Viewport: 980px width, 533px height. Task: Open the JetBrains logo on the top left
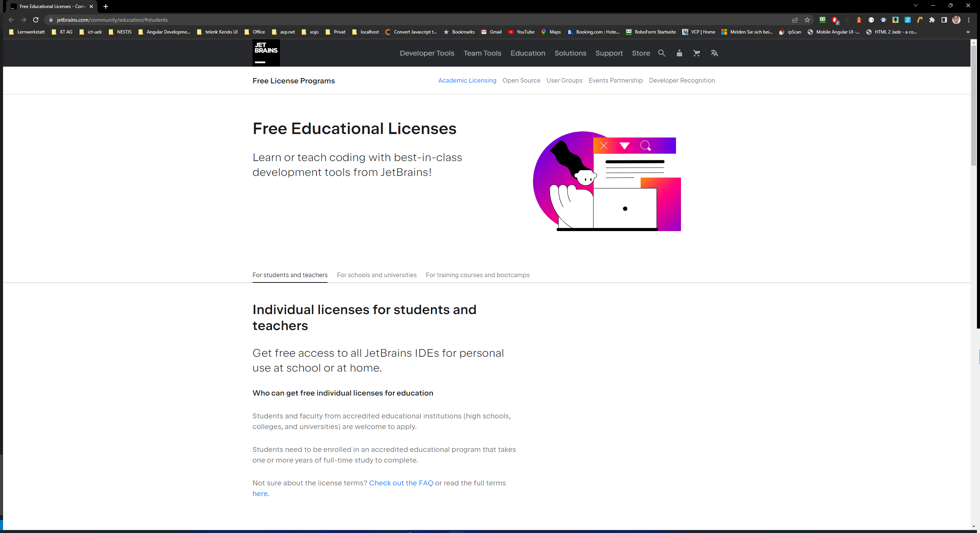click(266, 53)
